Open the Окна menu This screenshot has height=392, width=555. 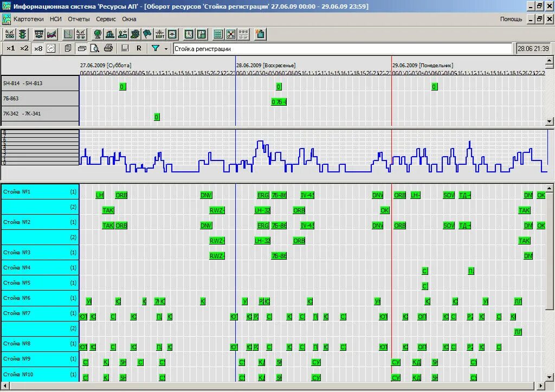coord(129,19)
